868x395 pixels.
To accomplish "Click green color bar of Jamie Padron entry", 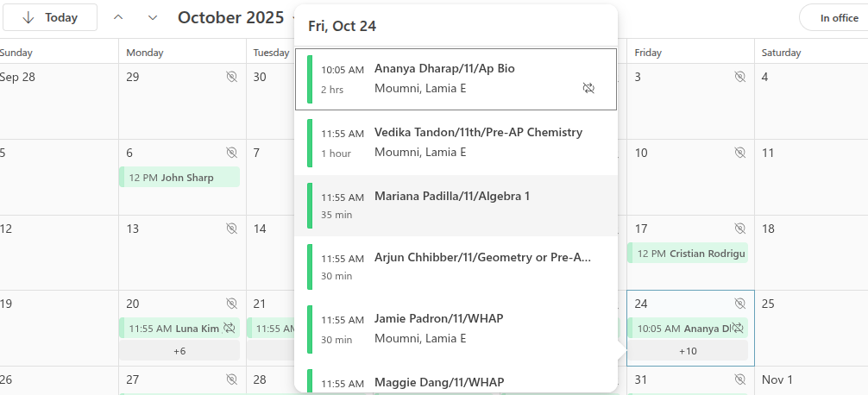I will tap(310, 329).
